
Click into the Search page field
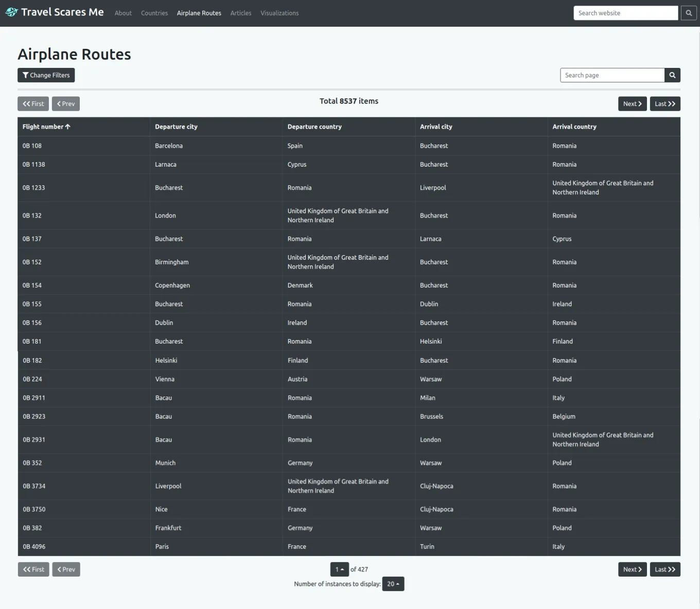coord(611,75)
